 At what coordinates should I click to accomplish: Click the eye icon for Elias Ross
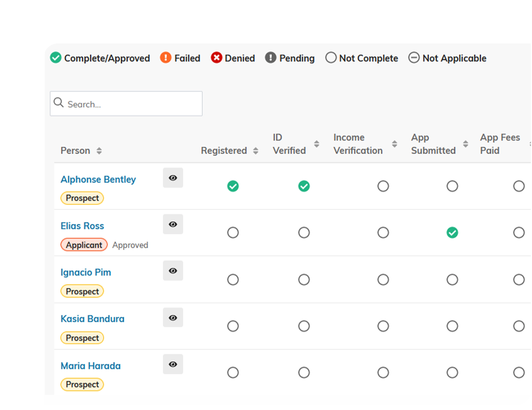click(173, 224)
